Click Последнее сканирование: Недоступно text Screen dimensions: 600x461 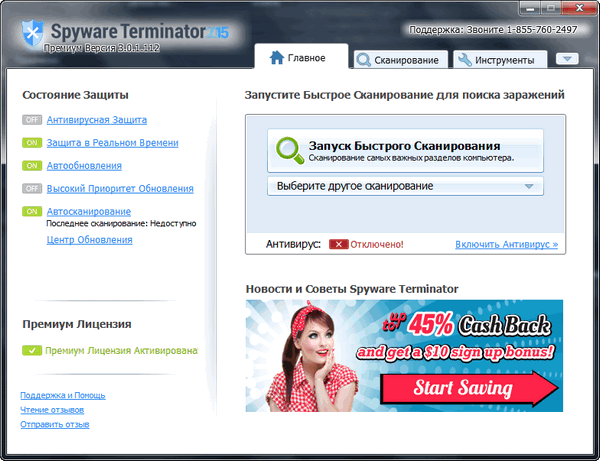[121, 223]
